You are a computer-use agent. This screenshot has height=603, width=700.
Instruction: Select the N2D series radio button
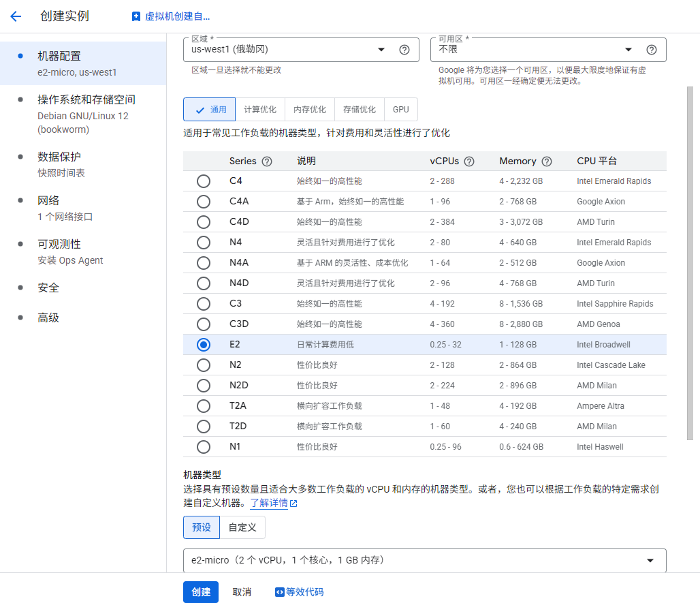coord(203,386)
